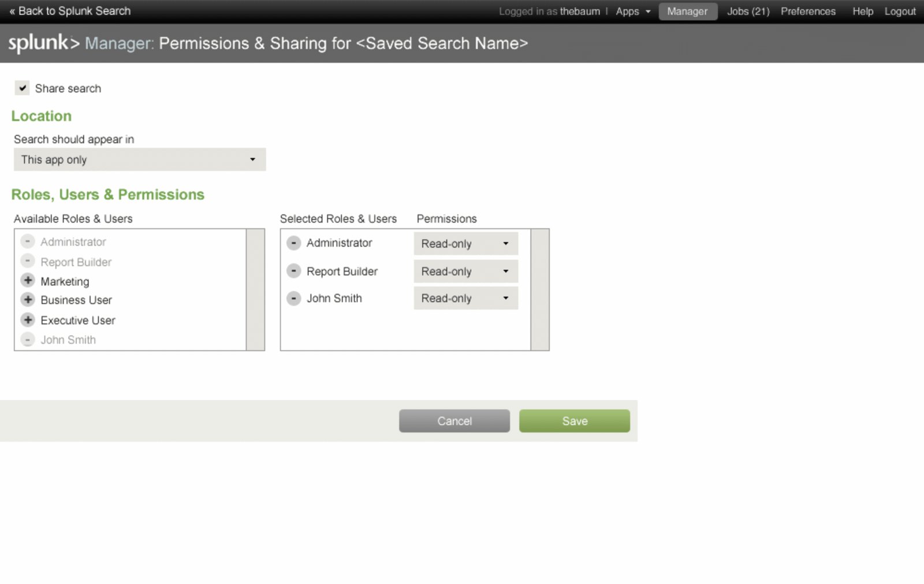Add Executive User with its plus icon
The width and height of the screenshot is (924, 584).
pos(28,319)
